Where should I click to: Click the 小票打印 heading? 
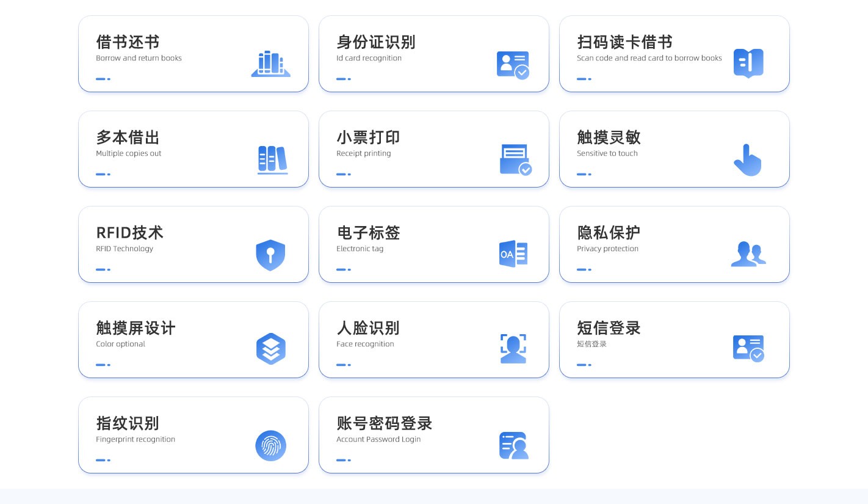[368, 137]
